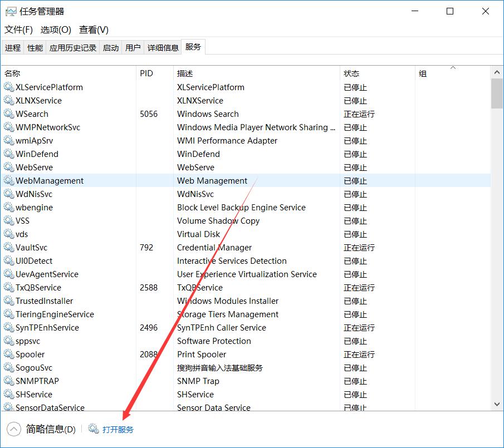
Task: Click the WinDefend service gear icon
Action: click(9, 154)
